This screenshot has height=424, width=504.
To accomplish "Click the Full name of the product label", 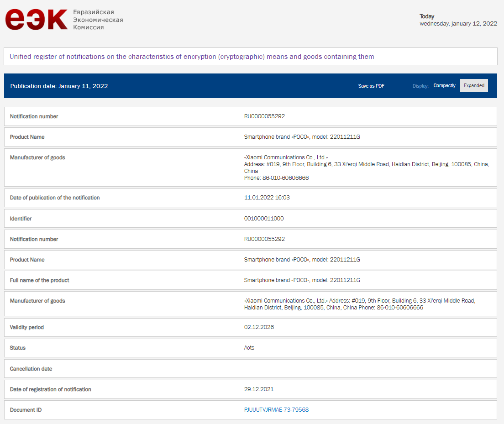I will coord(40,280).
